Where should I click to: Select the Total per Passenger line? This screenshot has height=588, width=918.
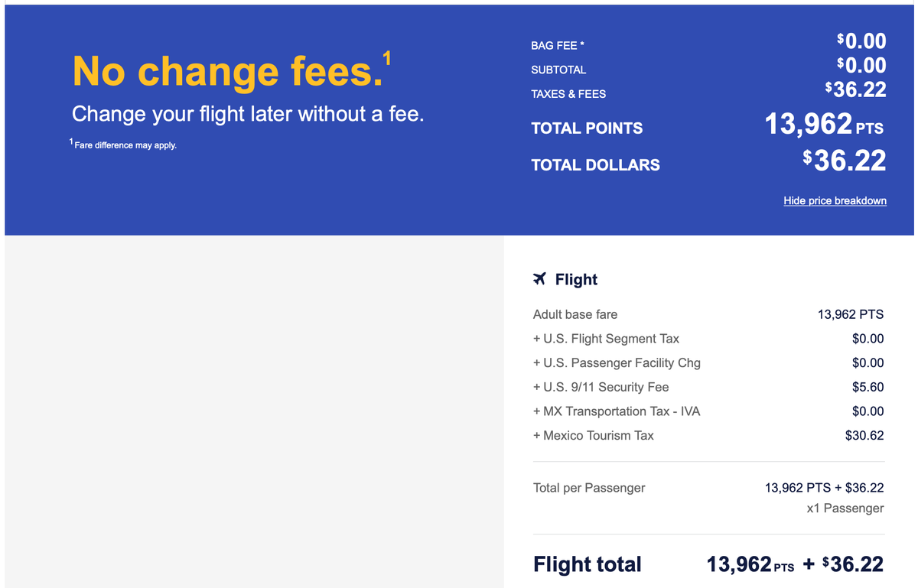coord(588,487)
